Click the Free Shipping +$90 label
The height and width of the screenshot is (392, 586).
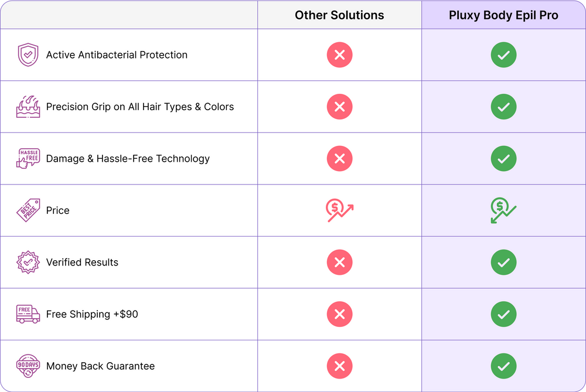pyautogui.click(x=92, y=314)
